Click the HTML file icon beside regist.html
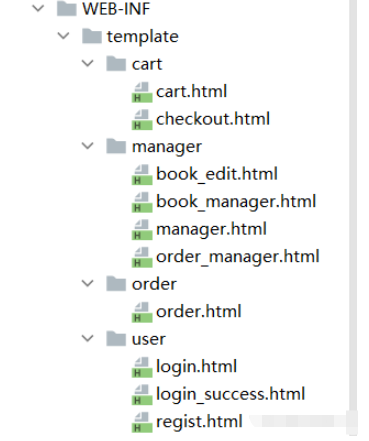 click(142, 422)
